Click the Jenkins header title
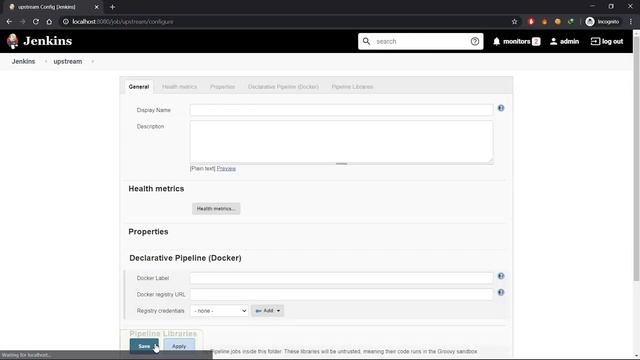The height and width of the screenshot is (360, 640). click(47, 41)
